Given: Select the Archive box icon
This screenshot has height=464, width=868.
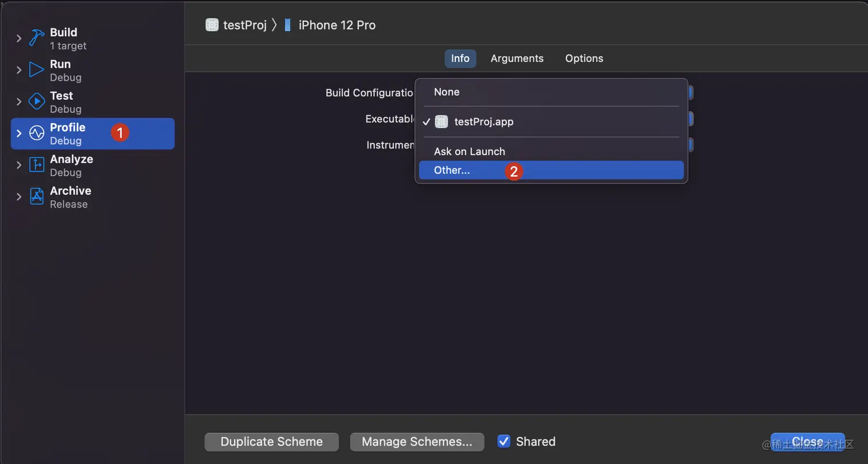Looking at the screenshot, I should coord(37,197).
